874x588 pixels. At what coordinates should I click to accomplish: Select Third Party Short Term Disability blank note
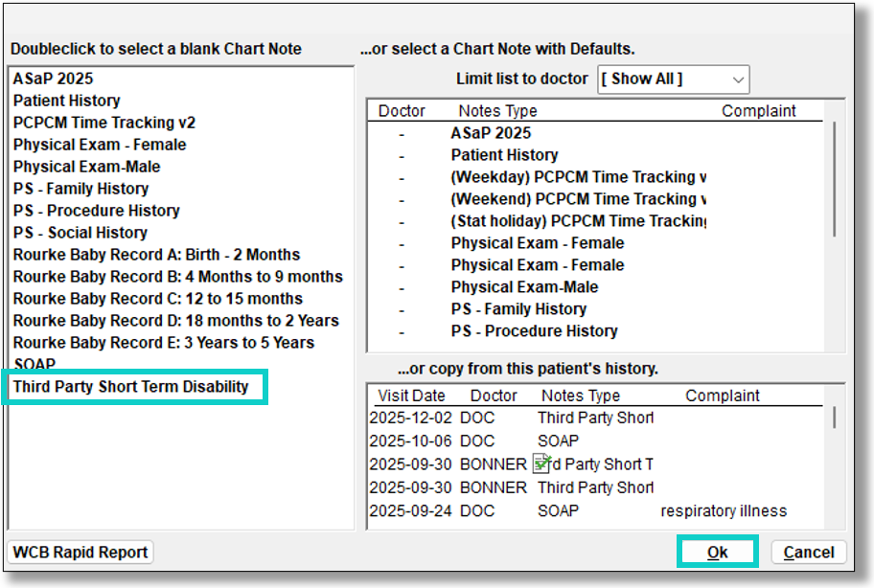point(130,387)
